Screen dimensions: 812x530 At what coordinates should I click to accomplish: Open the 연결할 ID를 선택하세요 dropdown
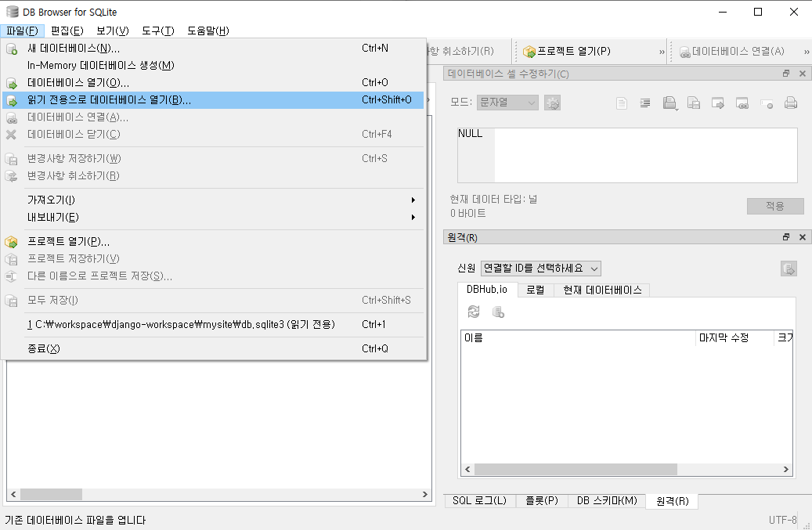541,268
